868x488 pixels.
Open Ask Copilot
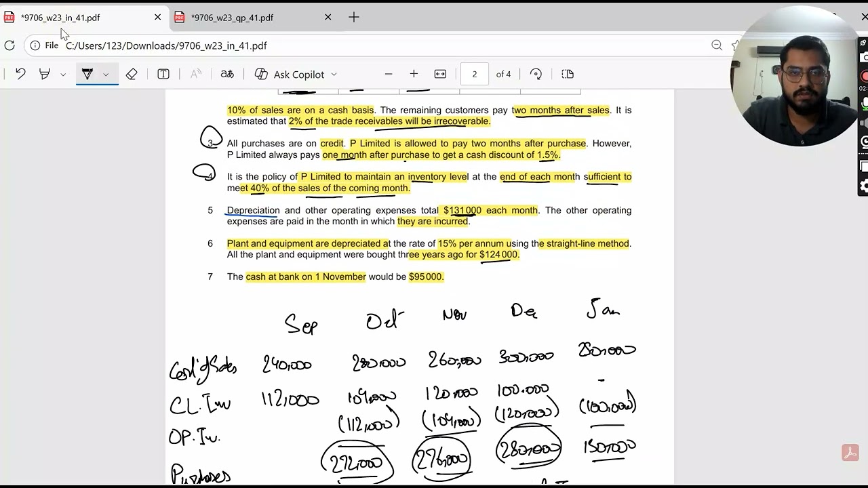(x=290, y=74)
